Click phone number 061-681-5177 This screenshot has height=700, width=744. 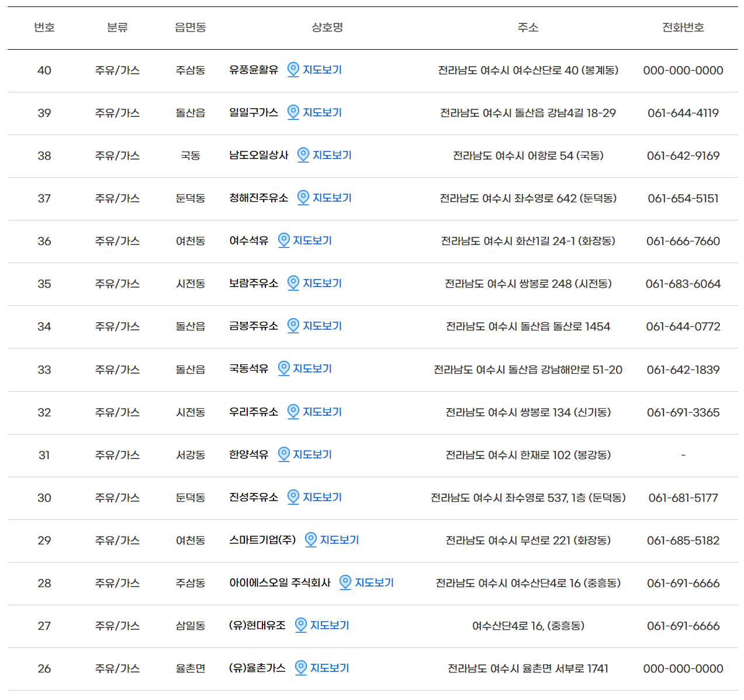[683, 498]
